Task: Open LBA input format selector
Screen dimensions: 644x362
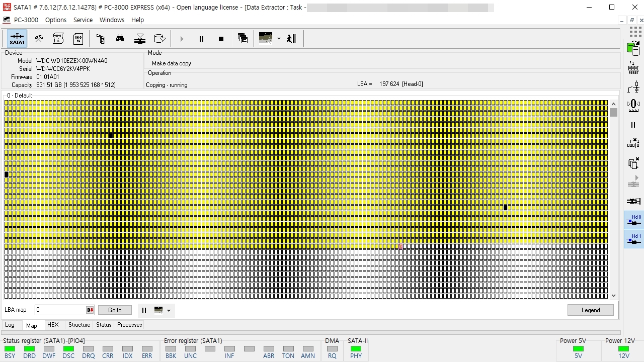Action: pos(90,310)
